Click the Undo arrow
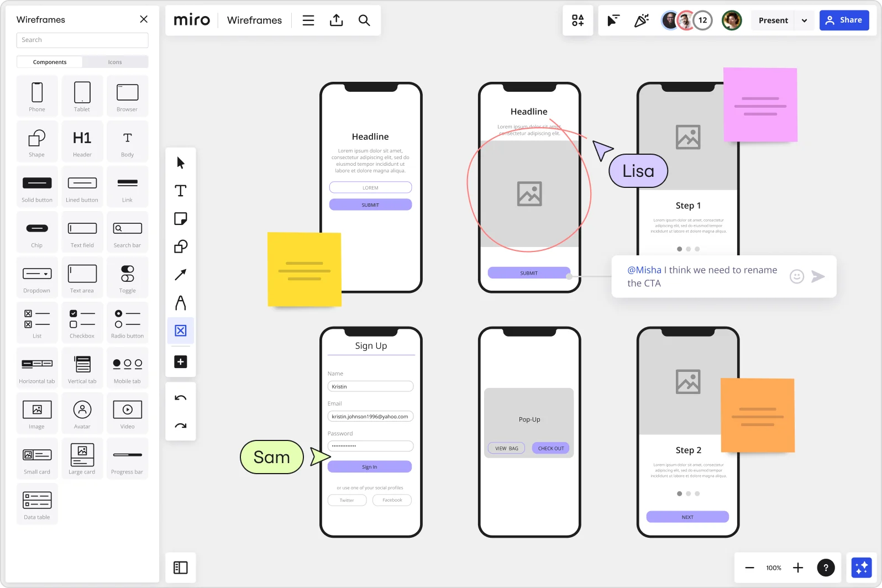Image resolution: width=882 pixels, height=588 pixels. (180, 398)
